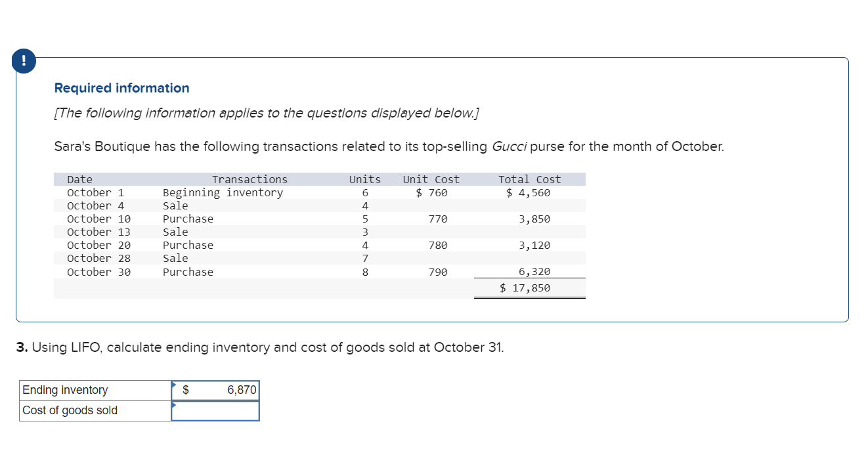This screenshot has height=451, width=868.
Task: Click the Units column header
Action: click(364, 179)
